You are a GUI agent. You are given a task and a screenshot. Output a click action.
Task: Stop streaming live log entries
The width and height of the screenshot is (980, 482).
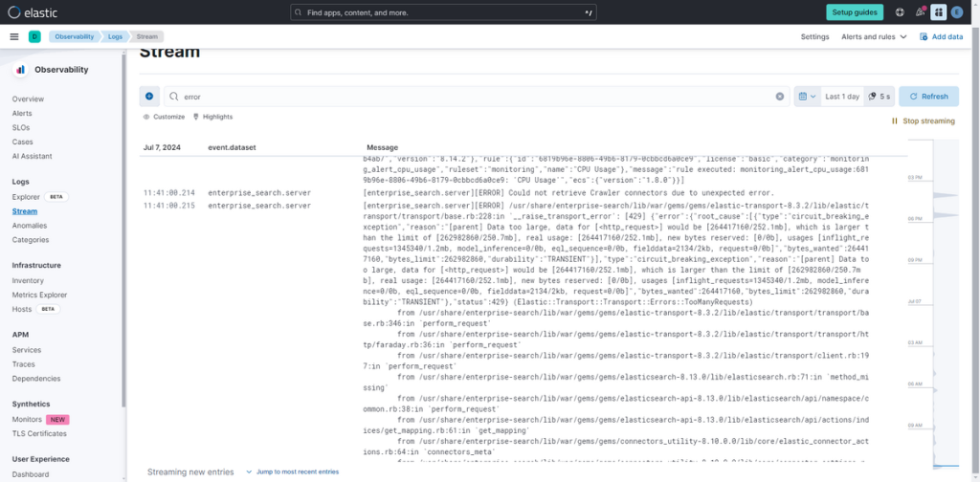tap(923, 121)
